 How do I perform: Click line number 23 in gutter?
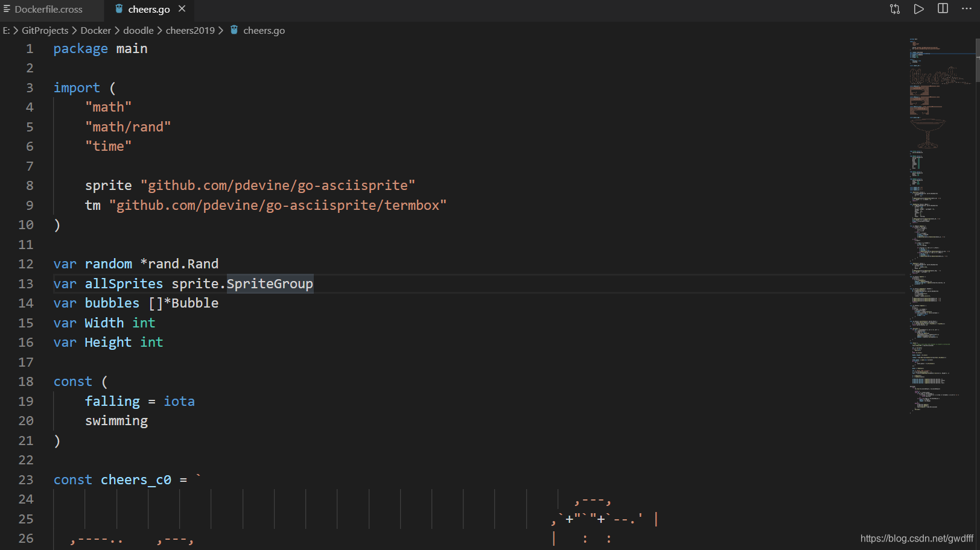[x=26, y=479]
